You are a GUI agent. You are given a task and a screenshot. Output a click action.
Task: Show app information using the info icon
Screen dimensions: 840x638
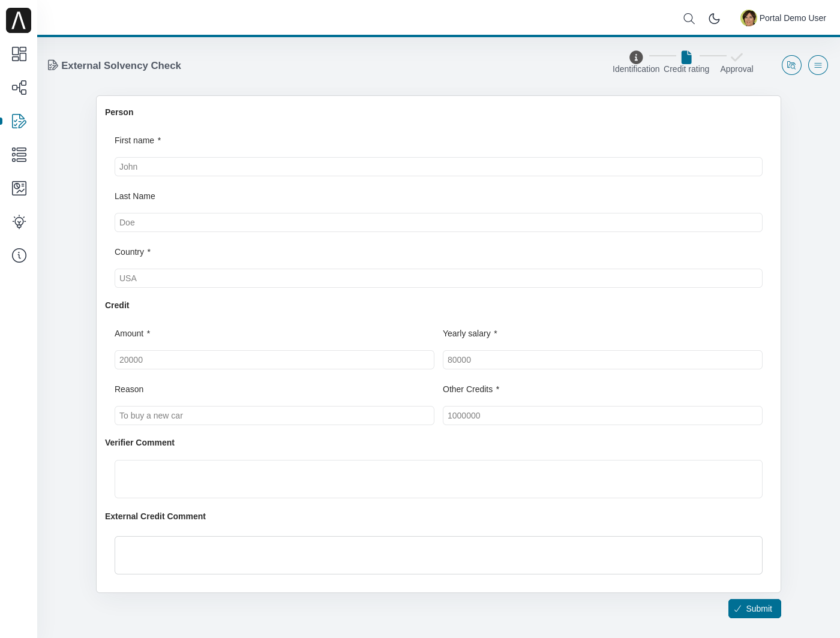pyautogui.click(x=19, y=255)
